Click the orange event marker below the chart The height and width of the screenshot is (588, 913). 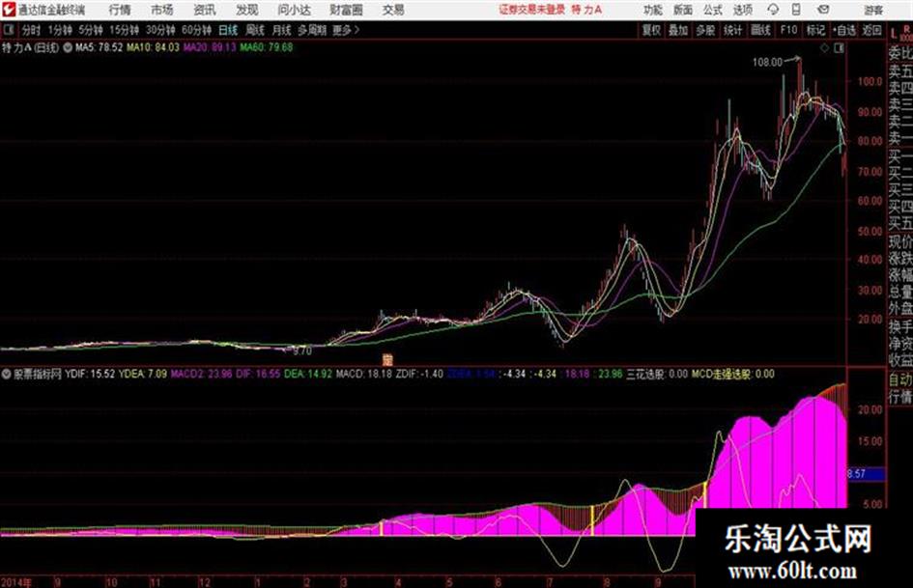pyautogui.click(x=387, y=359)
